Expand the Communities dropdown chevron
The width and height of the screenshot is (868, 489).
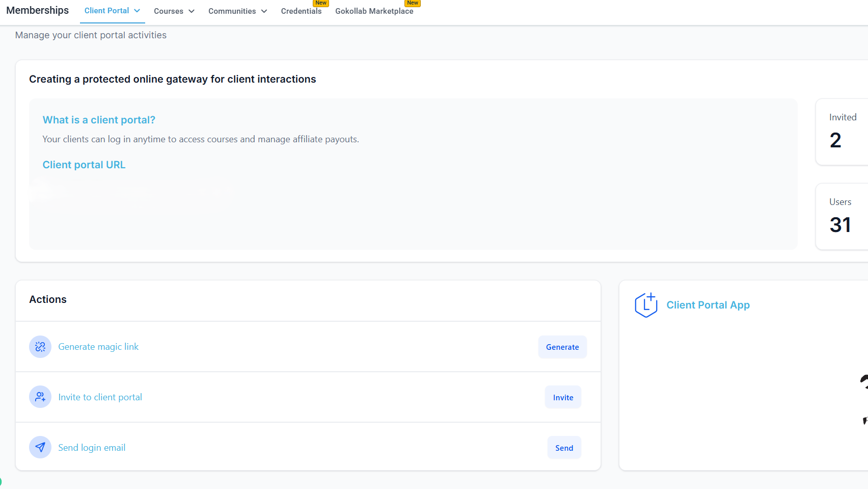(x=264, y=11)
